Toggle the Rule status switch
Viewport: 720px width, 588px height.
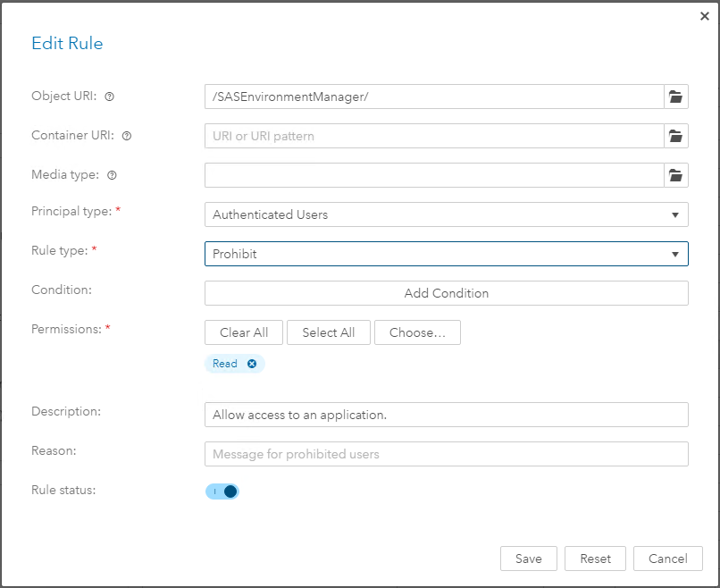222,491
